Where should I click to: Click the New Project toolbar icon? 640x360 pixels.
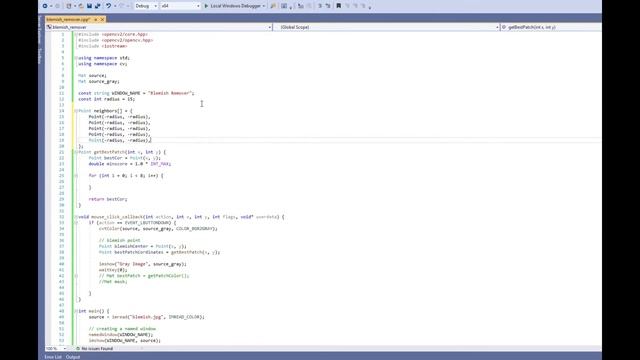coord(69,6)
